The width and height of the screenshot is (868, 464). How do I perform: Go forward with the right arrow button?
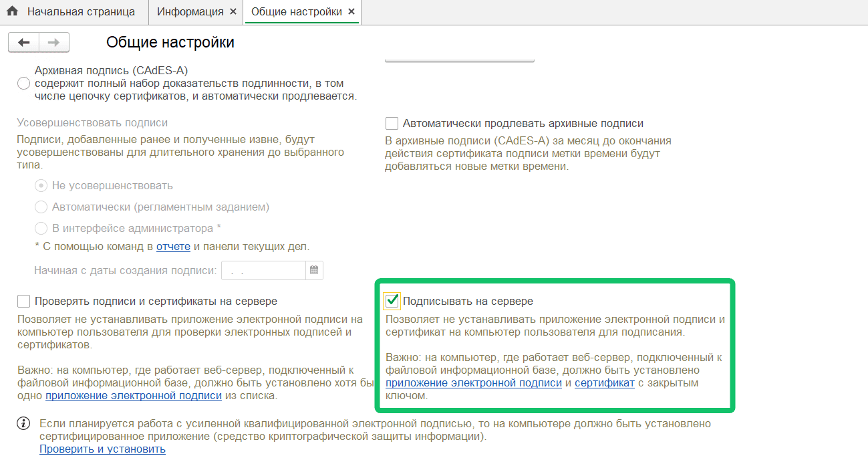click(x=54, y=43)
